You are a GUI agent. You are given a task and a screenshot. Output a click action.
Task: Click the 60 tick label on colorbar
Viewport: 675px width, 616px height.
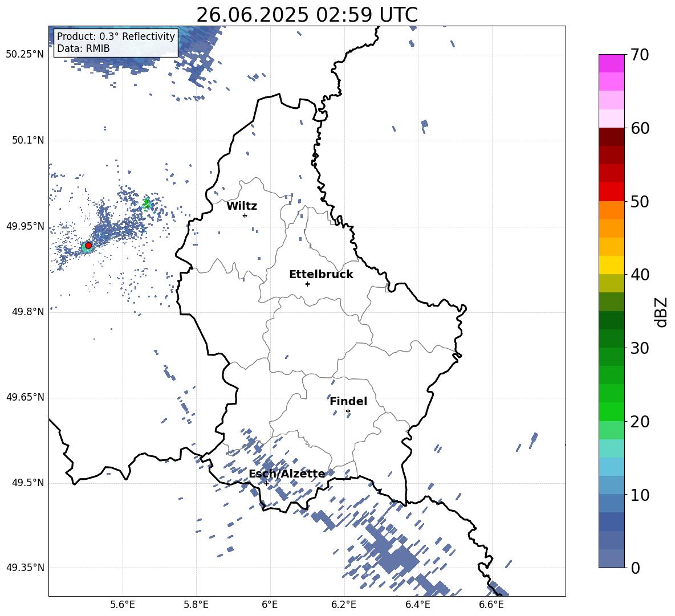[x=640, y=128]
